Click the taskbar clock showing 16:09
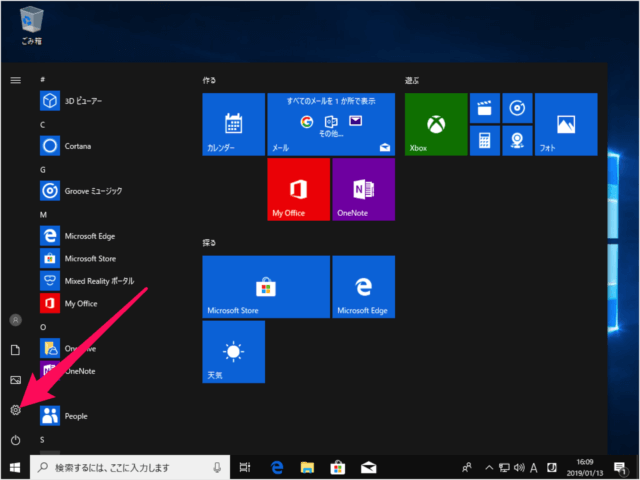 [x=585, y=467]
